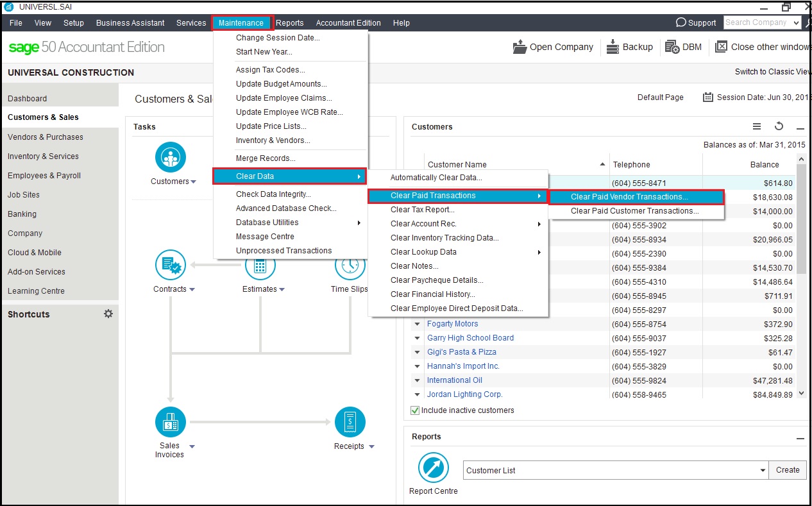Screen dimensions: 812x506
Task: Collapse the Customers panel
Action: pos(800,128)
